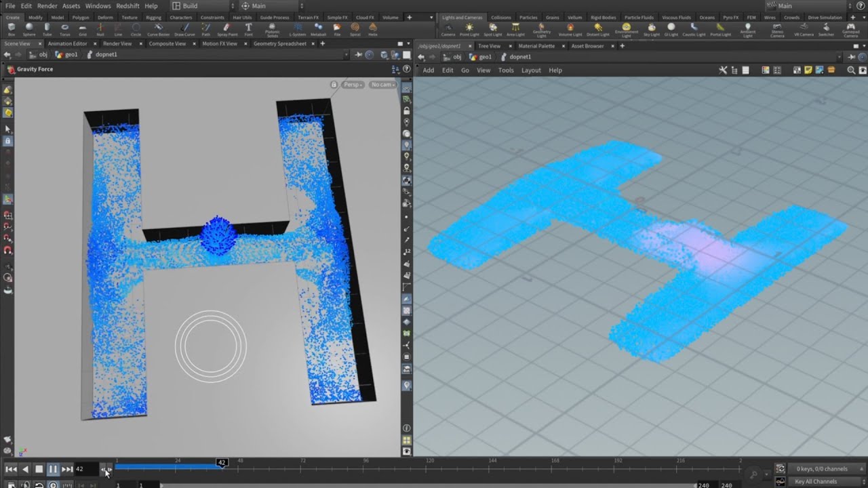Select the Platonic Solids shelf tool
The image size is (868, 488).
[x=273, y=30]
